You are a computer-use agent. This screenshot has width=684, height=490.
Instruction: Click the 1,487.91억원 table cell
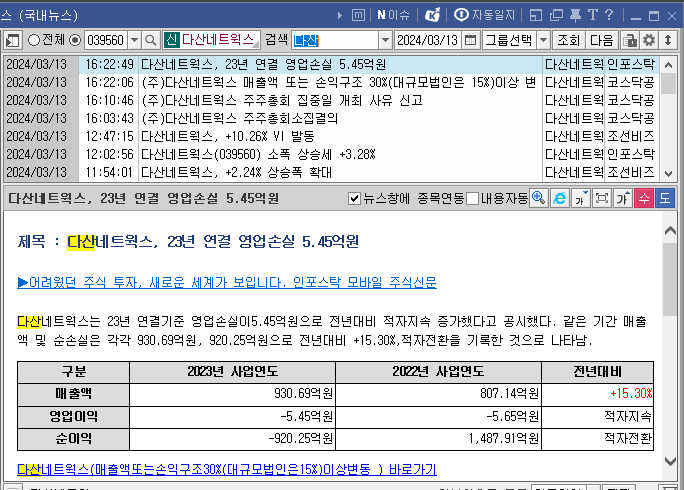coord(438,439)
